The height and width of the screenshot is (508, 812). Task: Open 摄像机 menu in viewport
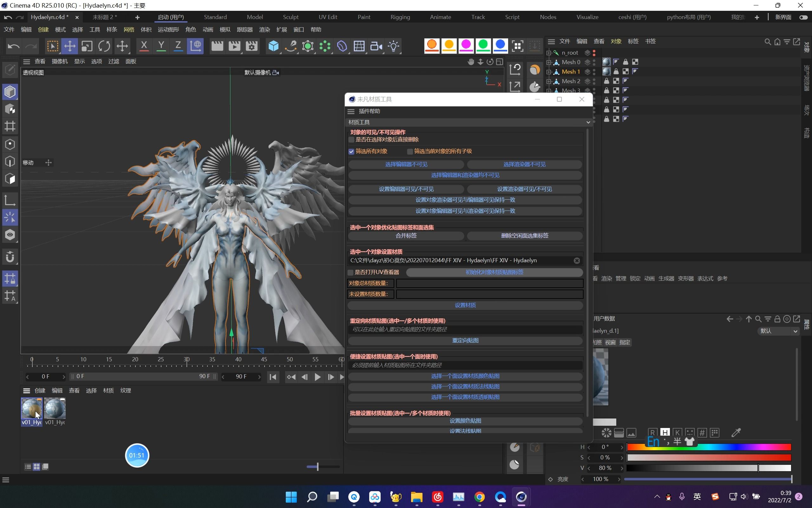point(60,61)
